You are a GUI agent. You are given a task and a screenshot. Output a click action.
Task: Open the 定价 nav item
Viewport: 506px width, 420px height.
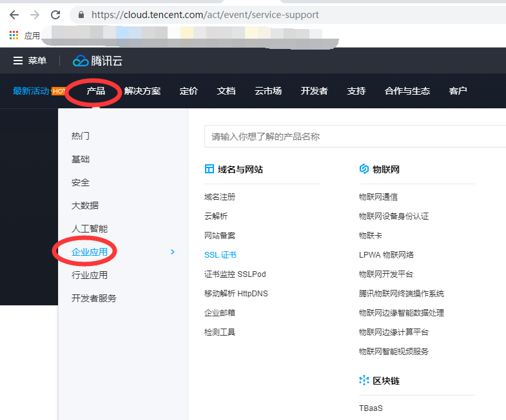coord(188,91)
